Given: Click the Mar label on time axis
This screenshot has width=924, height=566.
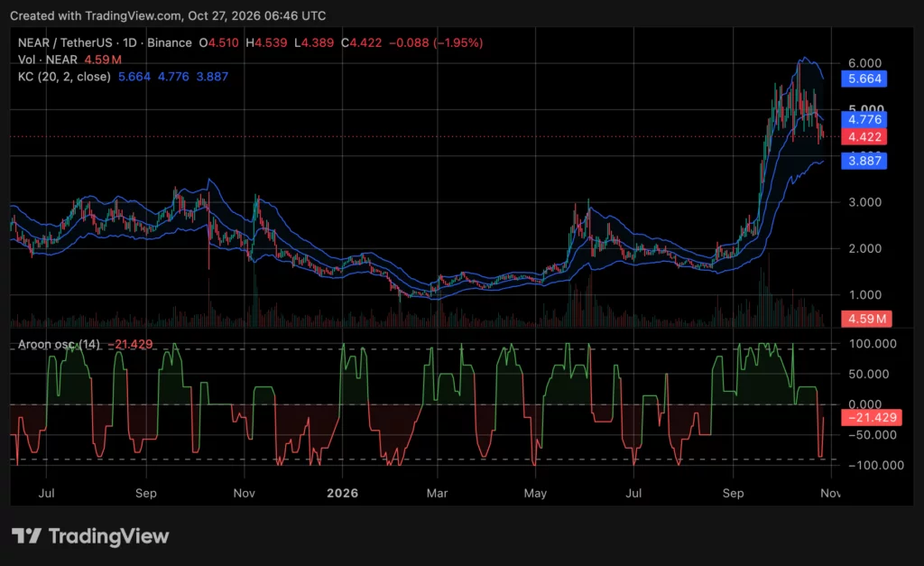Looking at the screenshot, I should [x=438, y=493].
